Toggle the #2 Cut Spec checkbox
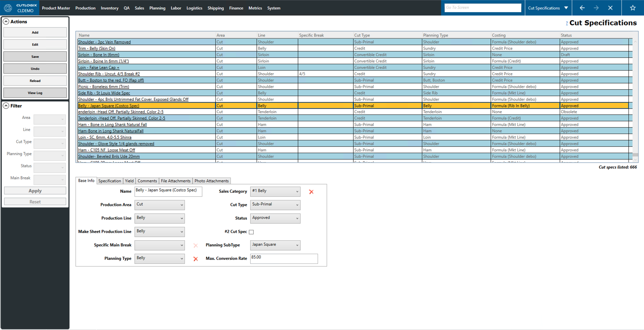 (x=251, y=232)
